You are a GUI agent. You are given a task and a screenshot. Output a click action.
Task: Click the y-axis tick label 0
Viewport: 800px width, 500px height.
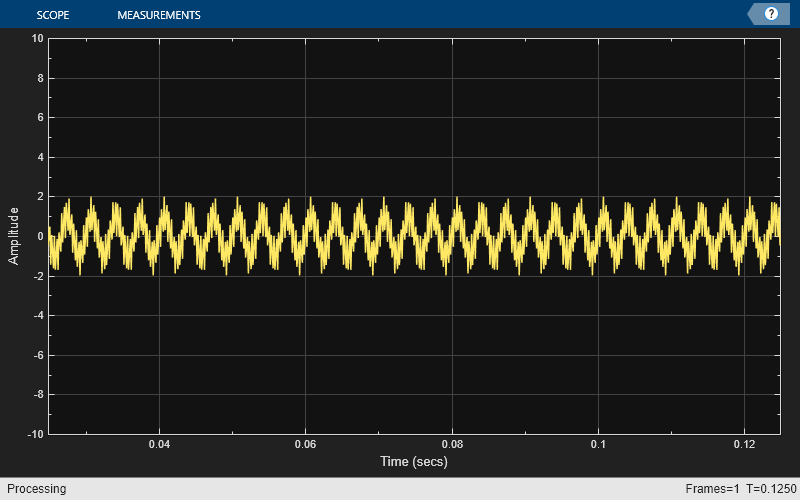(39, 236)
